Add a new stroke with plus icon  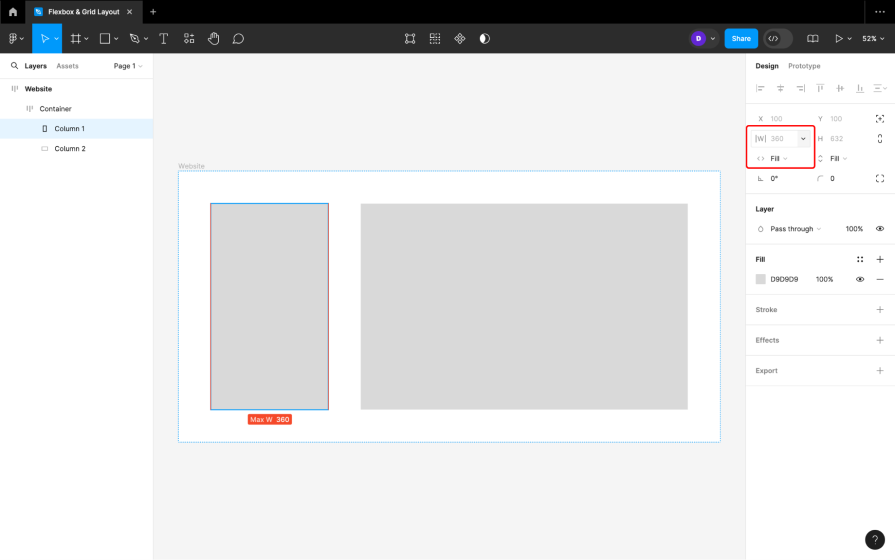tap(880, 310)
